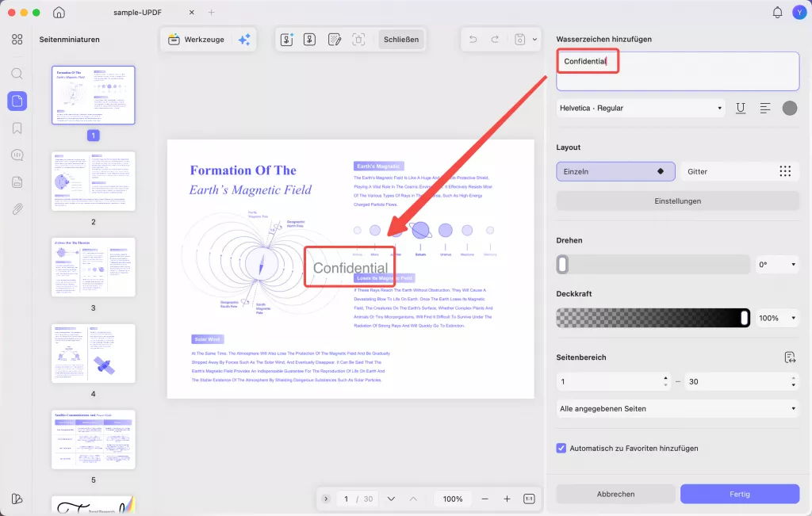This screenshot has width=812, height=516.
Task: Open the Werkzeuge menu
Action: coord(197,40)
